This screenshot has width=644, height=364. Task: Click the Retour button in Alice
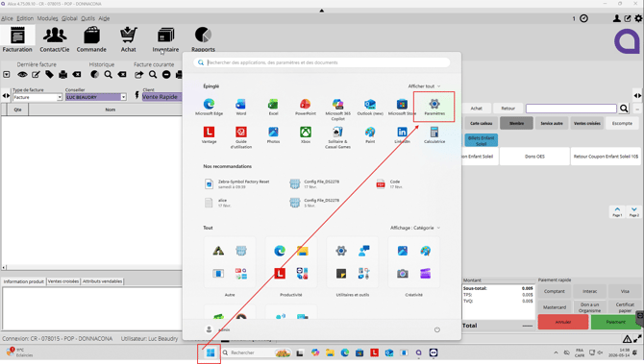coord(508,109)
